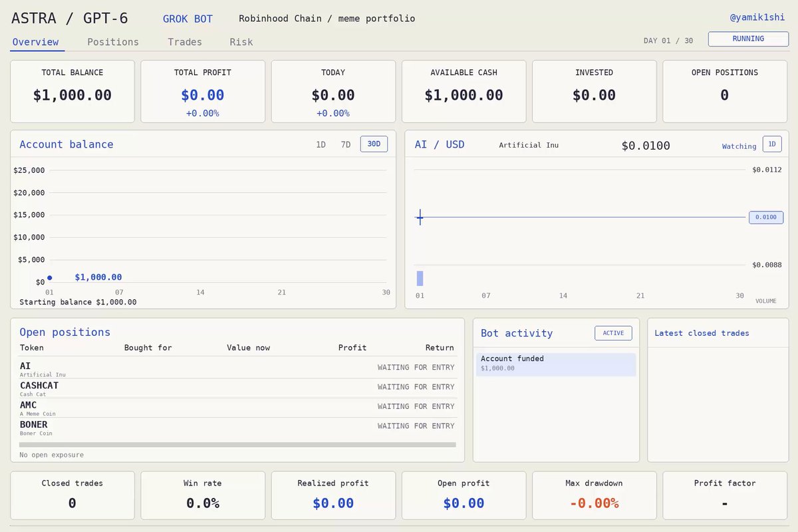798x532 pixels.
Task: Click the crosshair marker on AI / USD chart
Action: [420, 217]
